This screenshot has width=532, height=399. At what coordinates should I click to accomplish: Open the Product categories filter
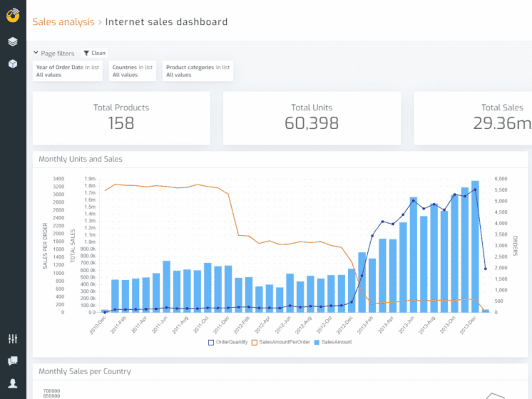(198, 71)
